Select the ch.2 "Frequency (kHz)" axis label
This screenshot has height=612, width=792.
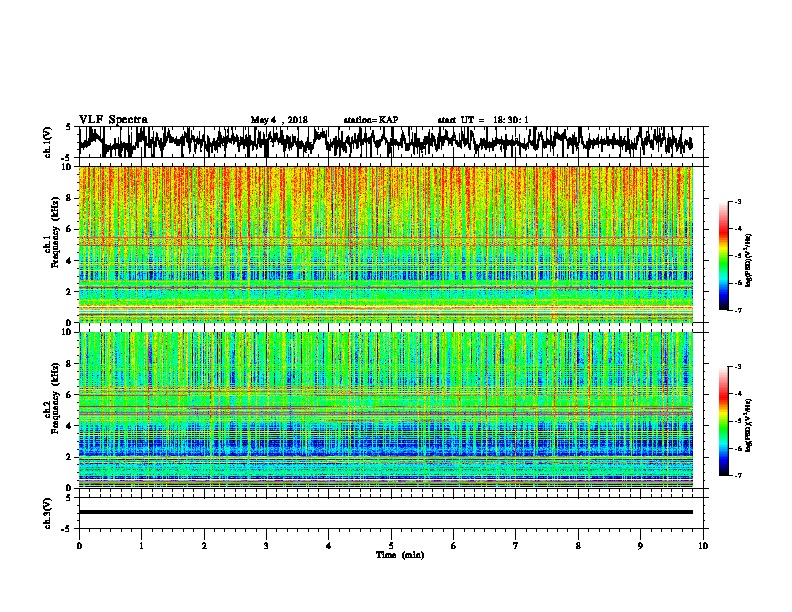click(x=54, y=398)
